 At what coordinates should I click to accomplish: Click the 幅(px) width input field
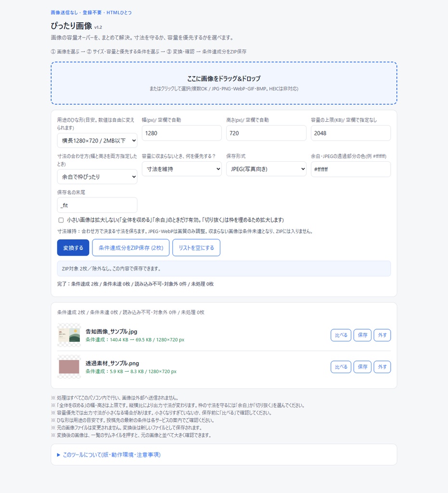pyautogui.click(x=181, y=133)
